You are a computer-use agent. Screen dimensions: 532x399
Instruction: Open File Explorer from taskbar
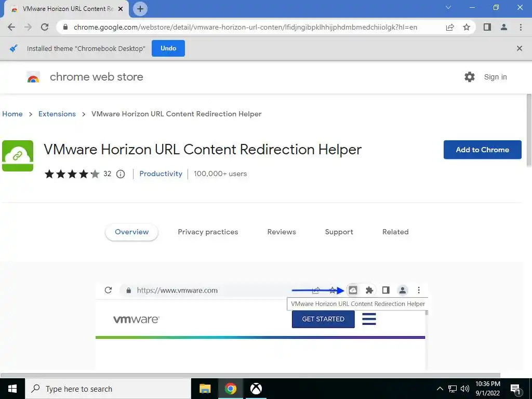(x=205, y=389)
